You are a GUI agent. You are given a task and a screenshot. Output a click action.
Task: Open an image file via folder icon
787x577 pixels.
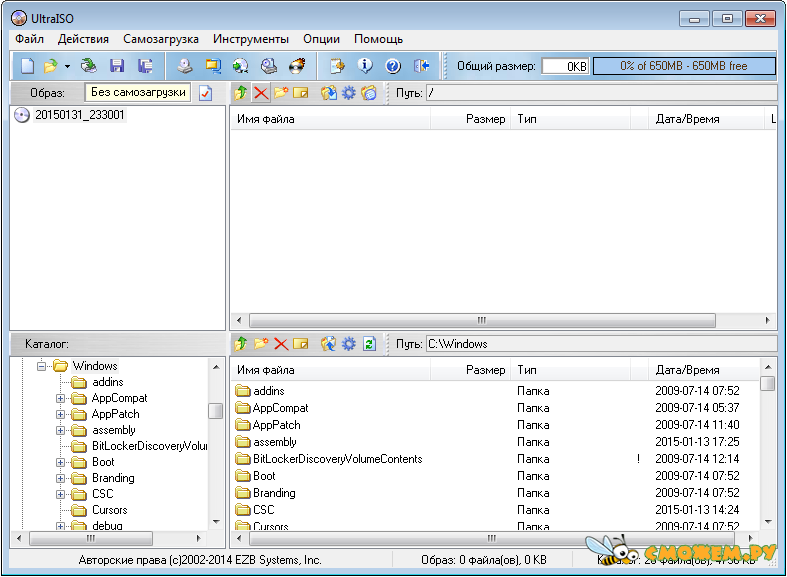[x=50, y=66]
